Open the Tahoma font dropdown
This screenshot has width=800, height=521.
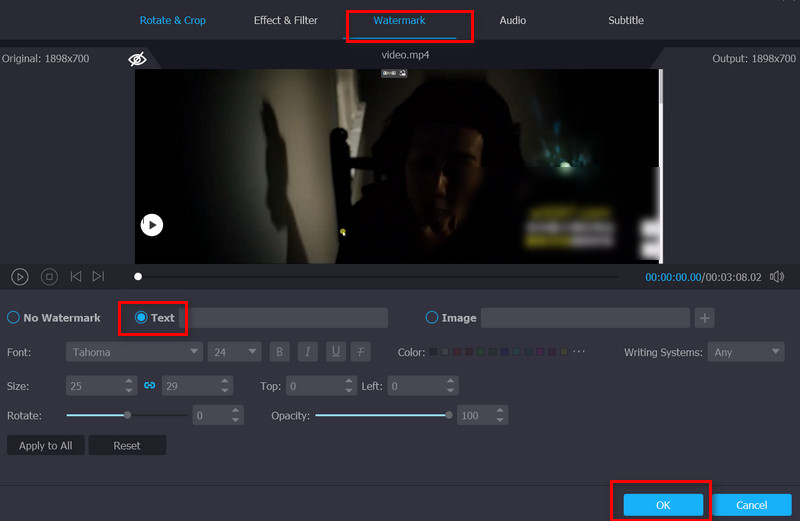[x=134, y=352]
